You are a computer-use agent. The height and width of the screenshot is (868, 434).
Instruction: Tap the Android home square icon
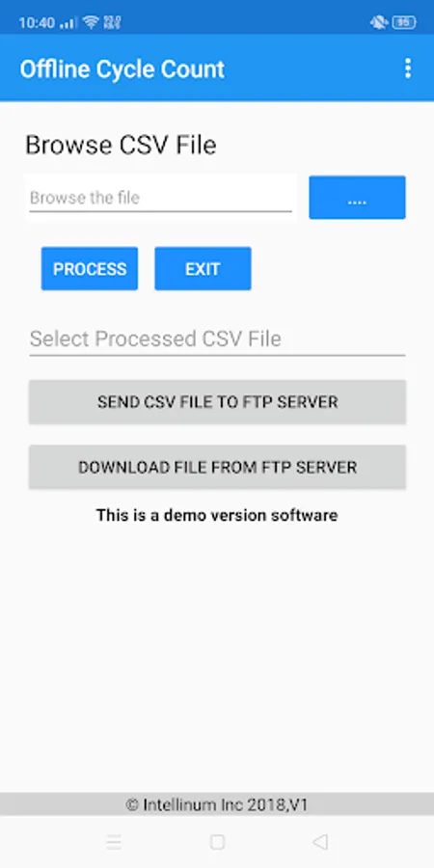tap(217, 842)
